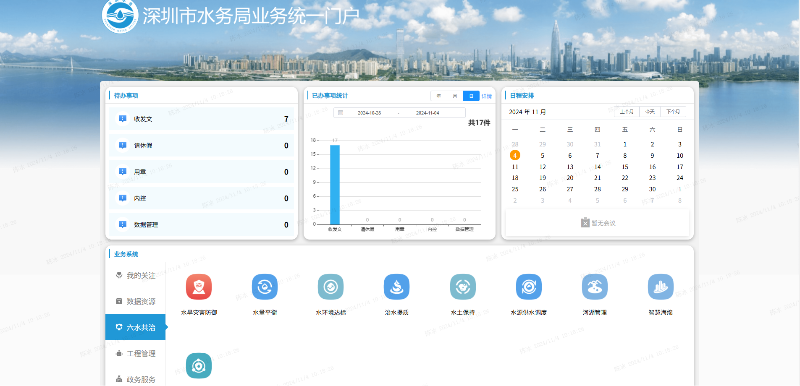Launch the 水土保持 app icon
The height and width of the screenshot is (386, 800).
[463, 287]
